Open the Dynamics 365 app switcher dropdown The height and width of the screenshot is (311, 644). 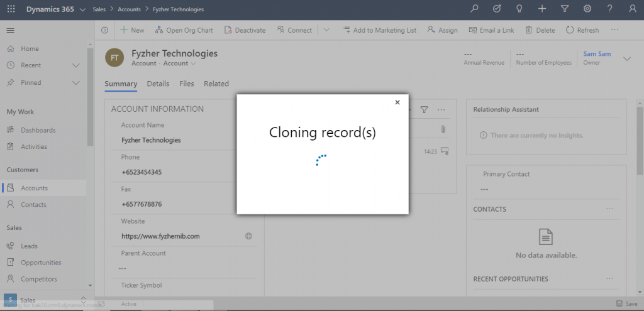point(84,9)
